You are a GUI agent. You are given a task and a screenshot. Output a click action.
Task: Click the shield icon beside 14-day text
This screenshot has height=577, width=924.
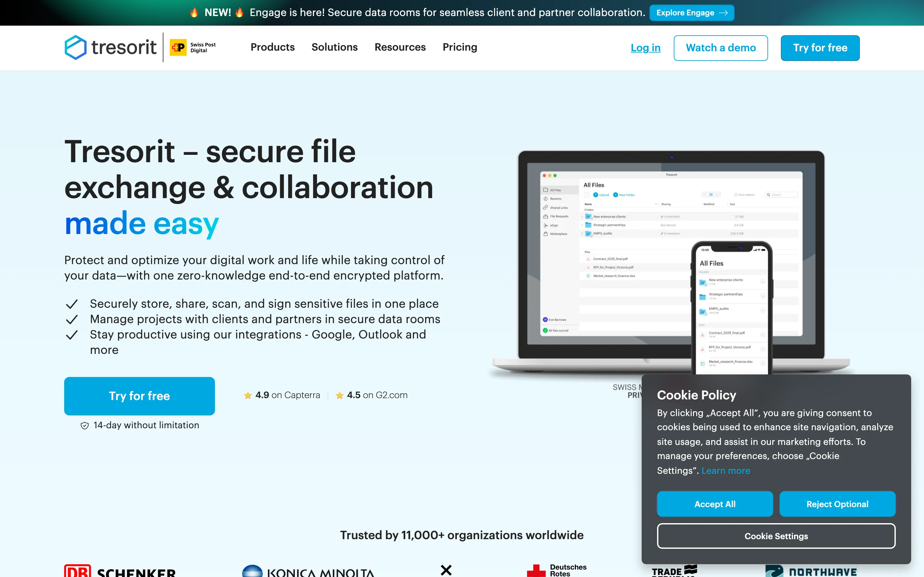click(85, 425)
